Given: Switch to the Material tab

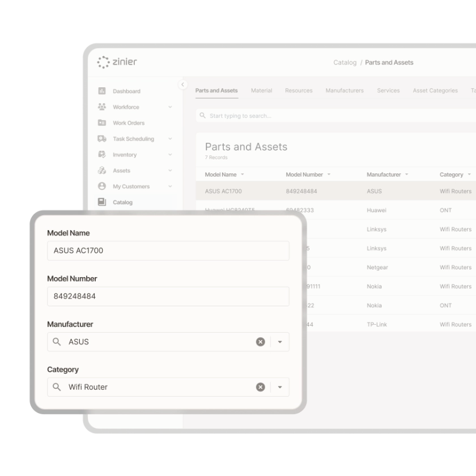Looking at the screenshot, I should 262,91.
